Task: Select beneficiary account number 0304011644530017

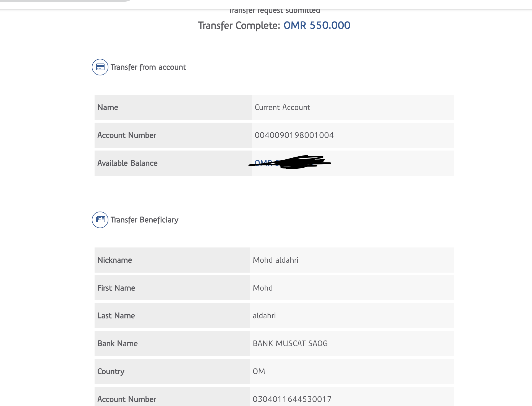Action: (292, 399)
